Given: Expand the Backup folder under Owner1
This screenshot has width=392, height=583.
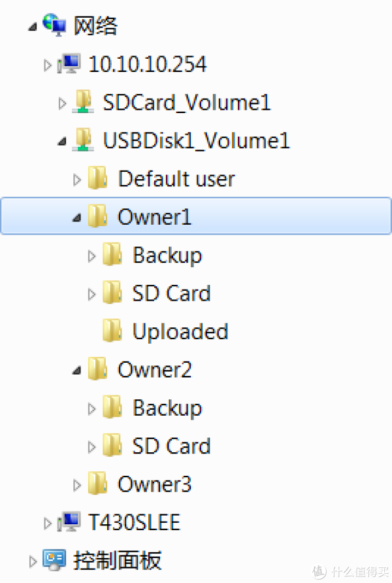Looking at the screenshot, I should [x=91, y=256].
